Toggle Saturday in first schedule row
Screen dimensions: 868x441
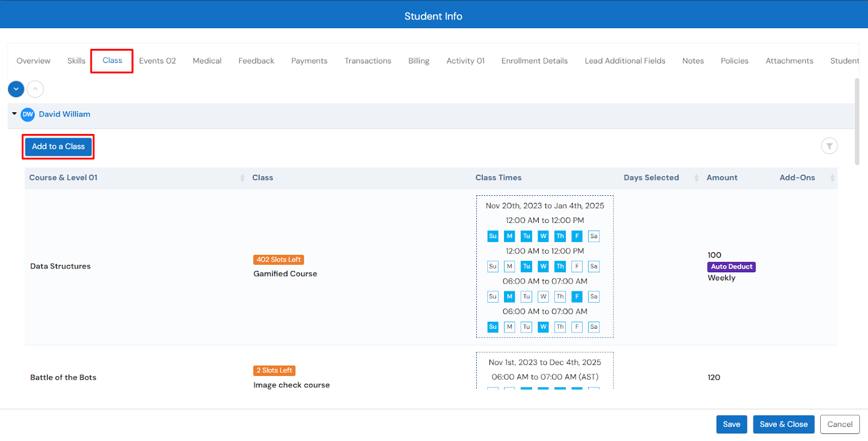[x=593, y=236]
